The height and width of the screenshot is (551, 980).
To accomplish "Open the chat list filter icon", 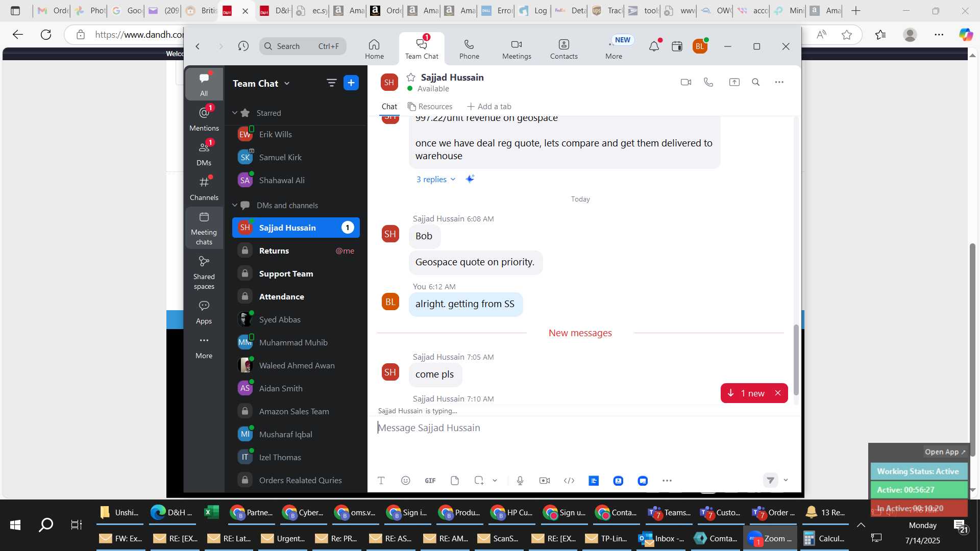I will click(331, 83).
